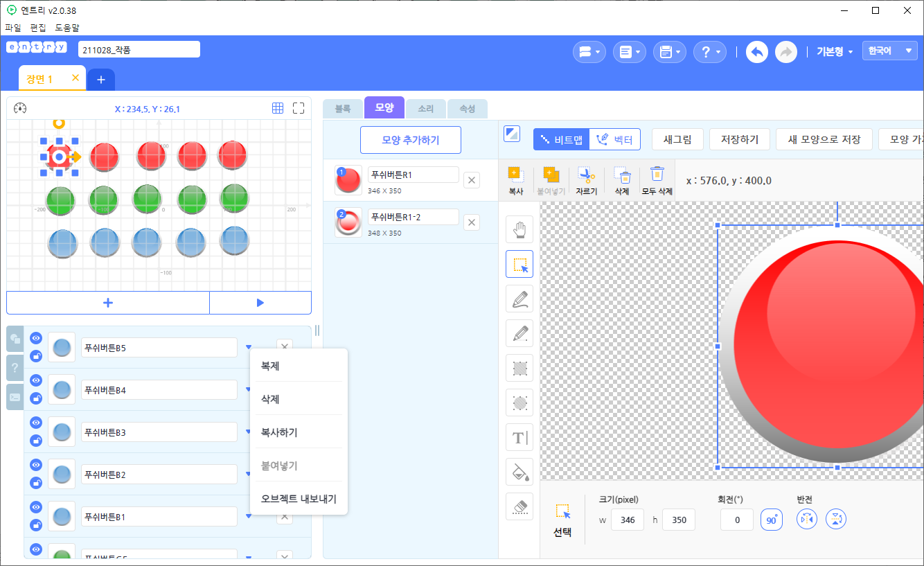Open the document list dropdown in header
Viewport: 924px width, 566px height.
(630, 52)
